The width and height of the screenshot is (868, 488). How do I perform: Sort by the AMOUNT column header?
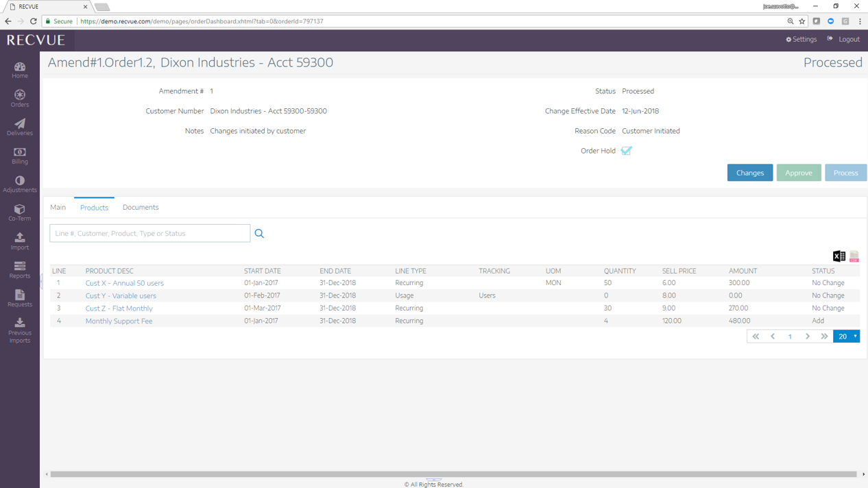[x=743, y=271]
